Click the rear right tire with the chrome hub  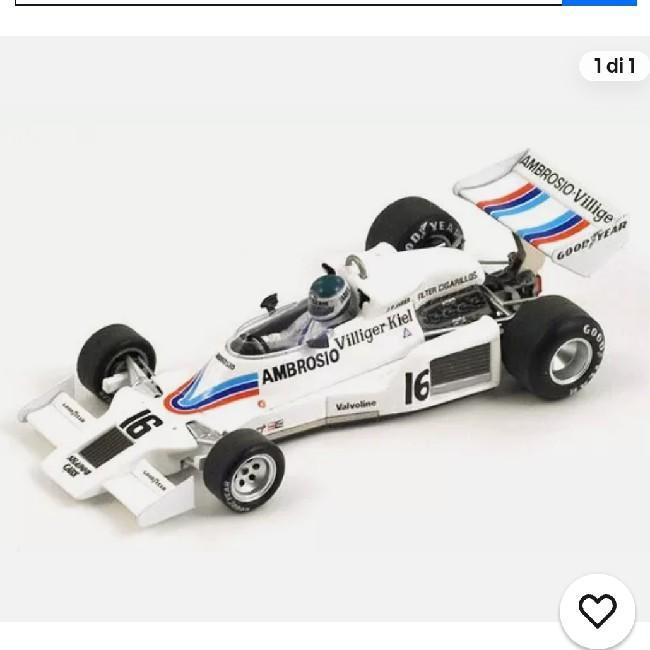(555, 347)
